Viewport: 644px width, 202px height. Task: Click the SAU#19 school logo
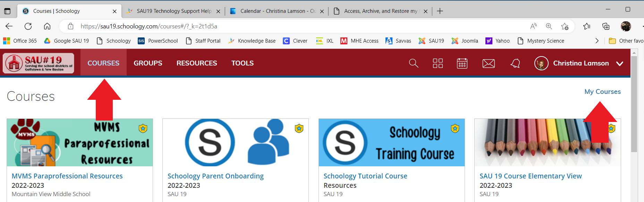39,63
